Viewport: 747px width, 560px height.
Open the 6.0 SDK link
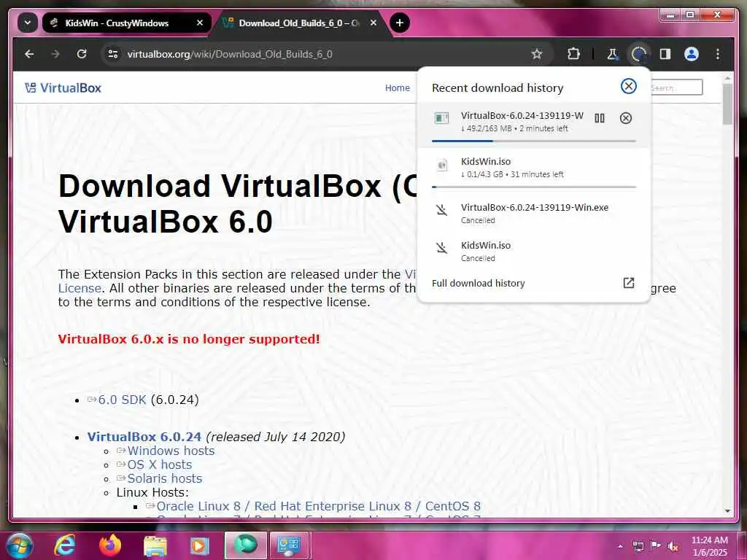(x=122, y=400)
